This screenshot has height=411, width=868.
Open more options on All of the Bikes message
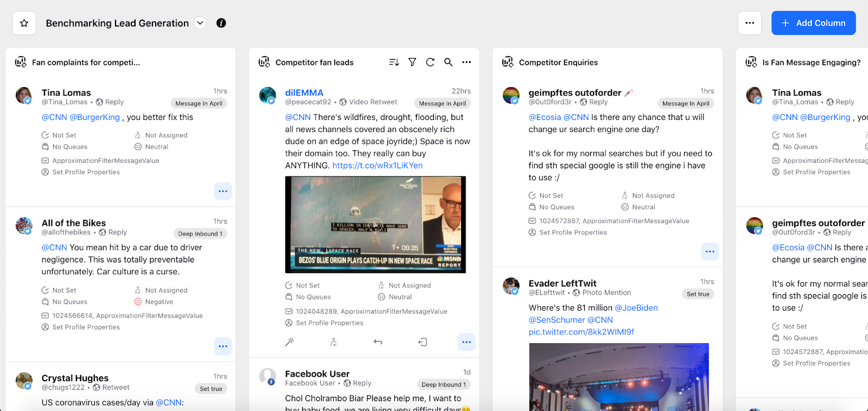coord(223,346)
